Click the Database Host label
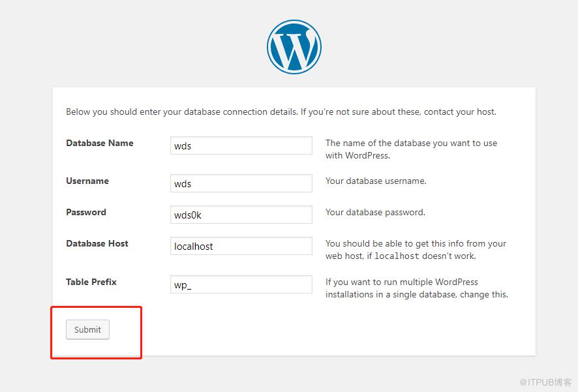The height and width of the screenshot is (392, 578). pyautogui.click(x=97, y=243)
